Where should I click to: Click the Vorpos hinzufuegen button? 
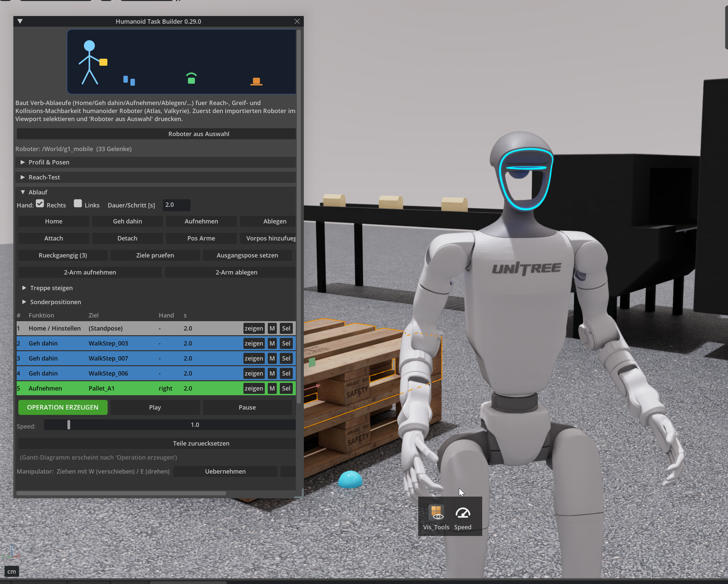click(268, 238)
